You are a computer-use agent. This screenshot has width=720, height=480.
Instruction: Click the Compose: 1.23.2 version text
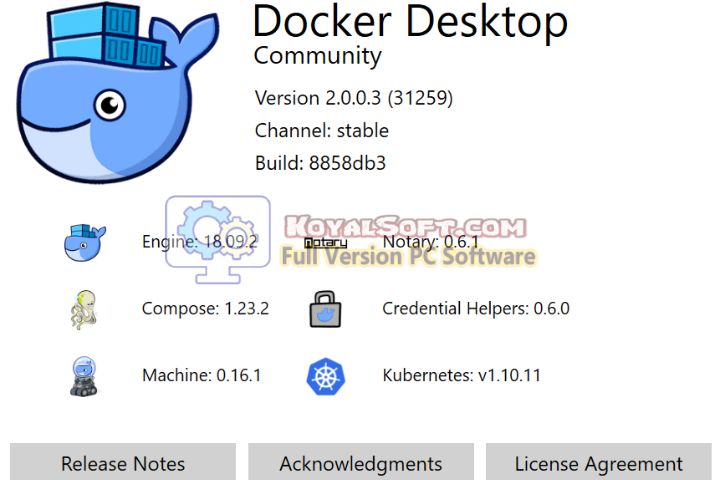[205, 308]
